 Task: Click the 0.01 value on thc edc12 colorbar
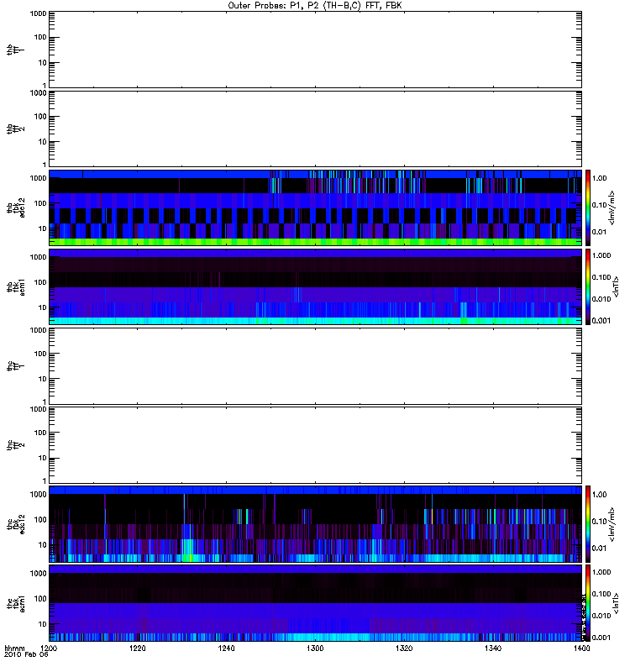pyautogui.click(x=600, y=549)
